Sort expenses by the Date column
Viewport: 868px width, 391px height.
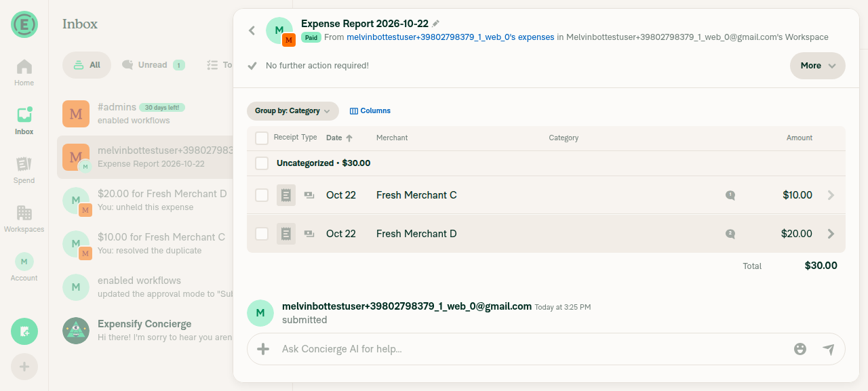click(x=339, y=138)
